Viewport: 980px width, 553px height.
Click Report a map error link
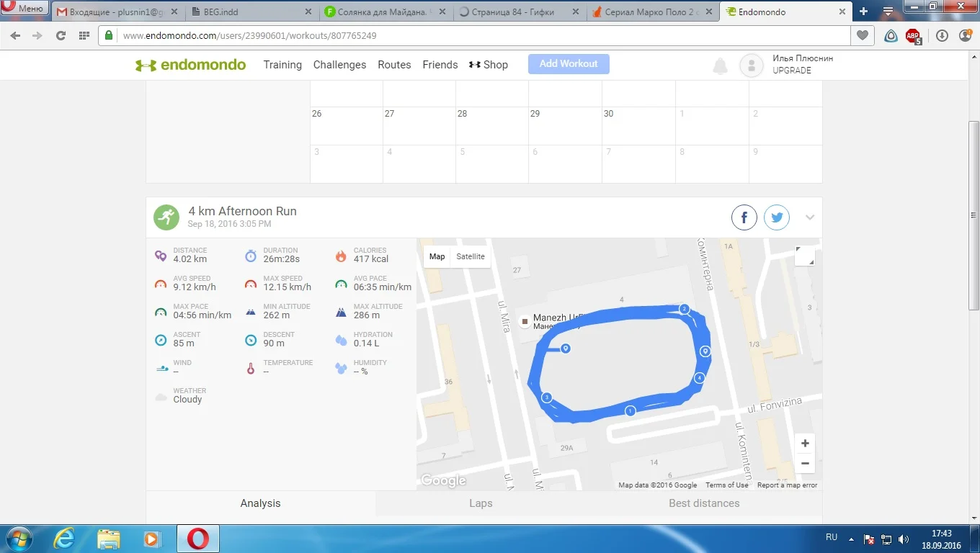[x=787, y=485]
